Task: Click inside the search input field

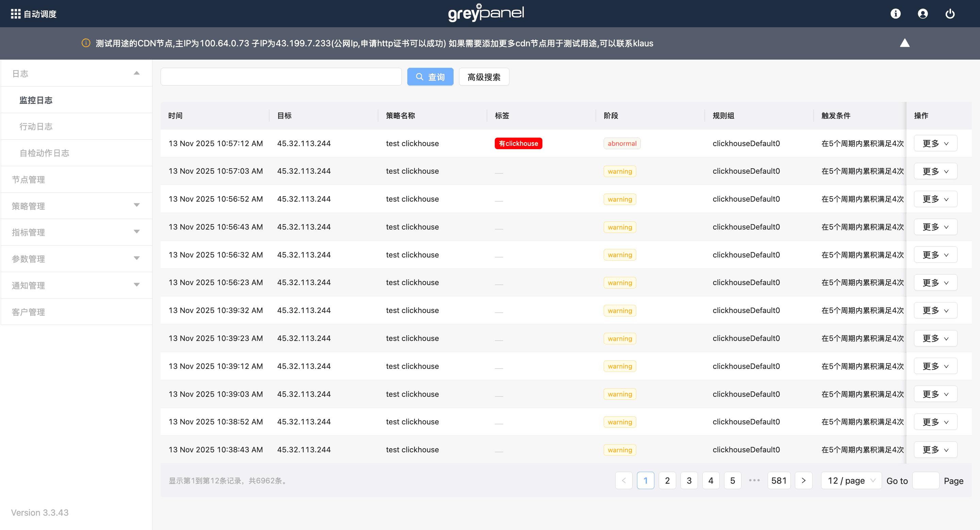Action: [x=281, y=77]
